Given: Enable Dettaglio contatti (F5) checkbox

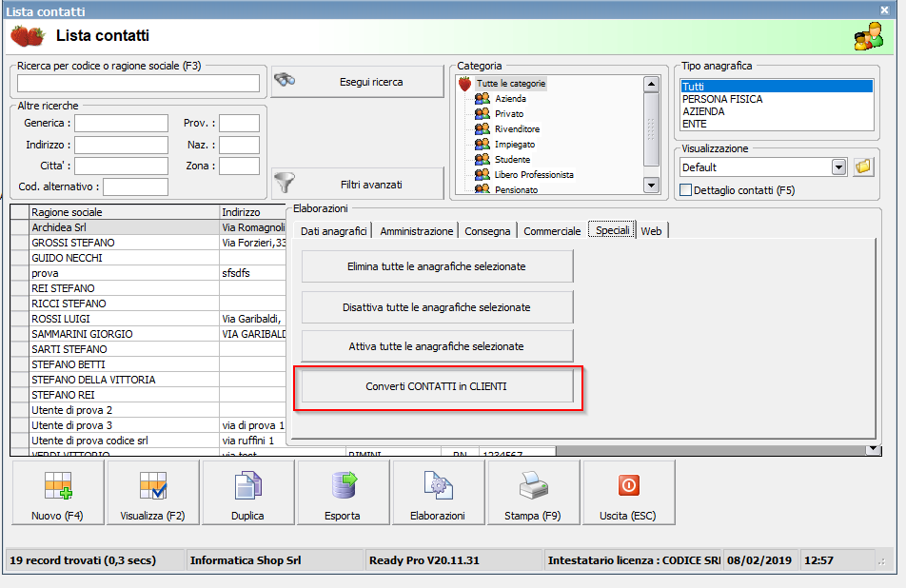Looking at the screenshot, I should coord(686,190).
